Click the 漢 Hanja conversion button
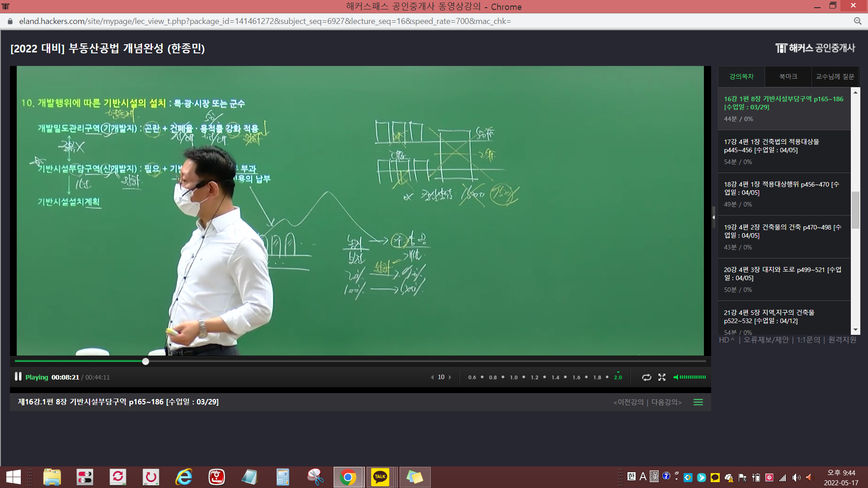Viewport: 868px width, 488px height. pos(654,476)
